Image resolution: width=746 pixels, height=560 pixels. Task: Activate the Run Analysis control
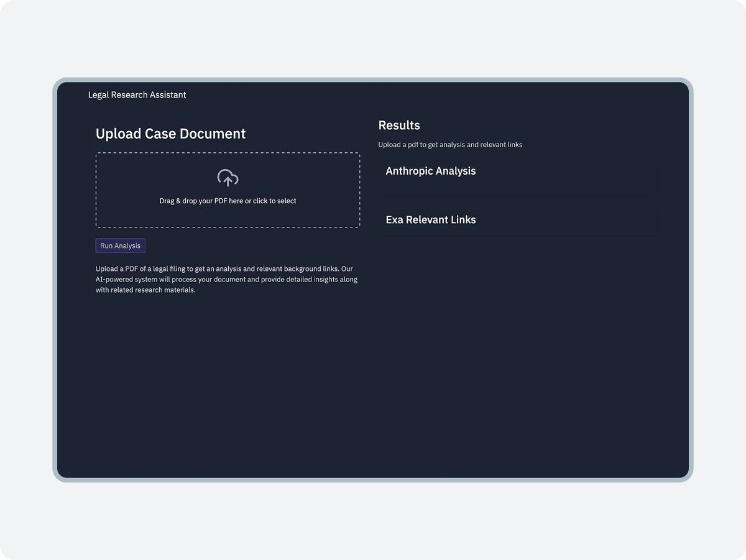pos(120,245)
